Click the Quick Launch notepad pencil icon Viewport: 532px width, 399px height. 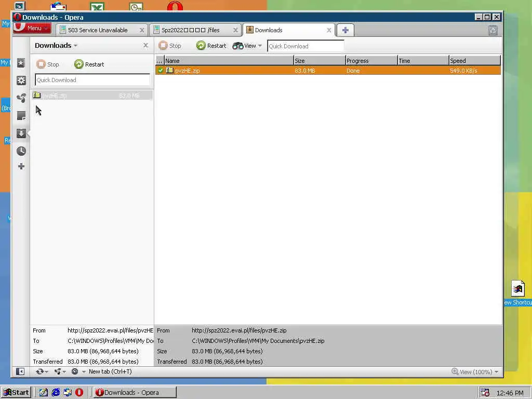[44, 393]
